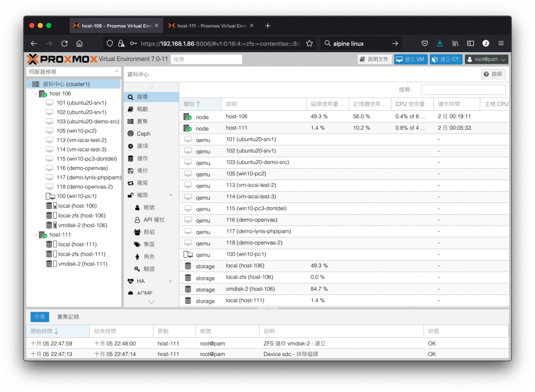Image resolution: width=535 pixels, height=392 pixels.
Task: Open the 複寫 replication menu item
Action: coord(151,183)
